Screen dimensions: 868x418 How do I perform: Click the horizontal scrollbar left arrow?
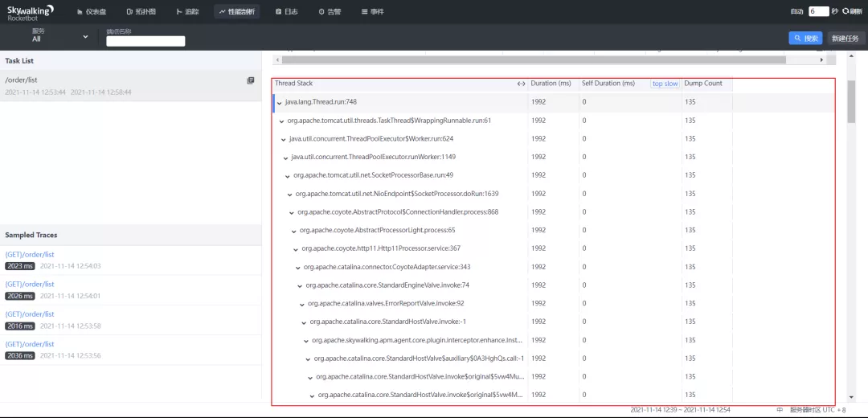tap(277, 59)
